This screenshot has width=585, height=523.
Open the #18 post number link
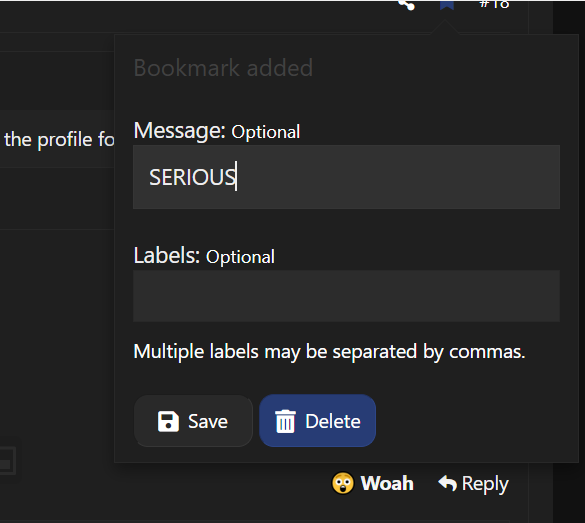click(x=494, y=4)
